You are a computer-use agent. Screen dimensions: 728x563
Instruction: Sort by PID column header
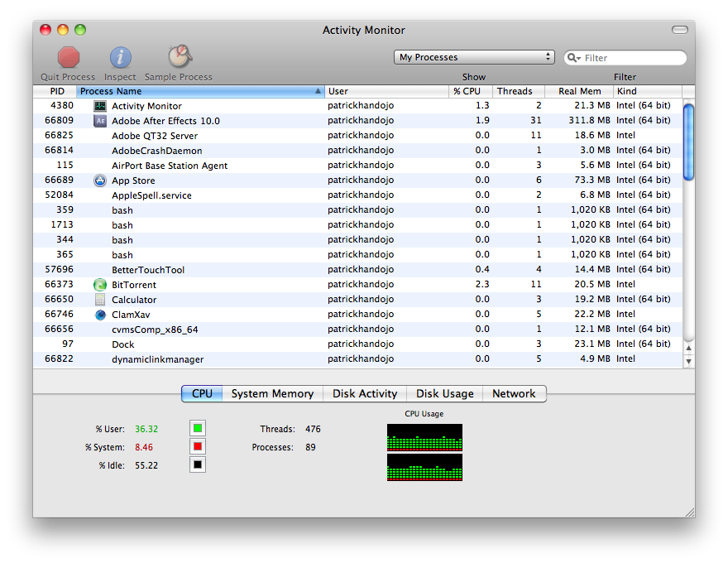point(55,91)
